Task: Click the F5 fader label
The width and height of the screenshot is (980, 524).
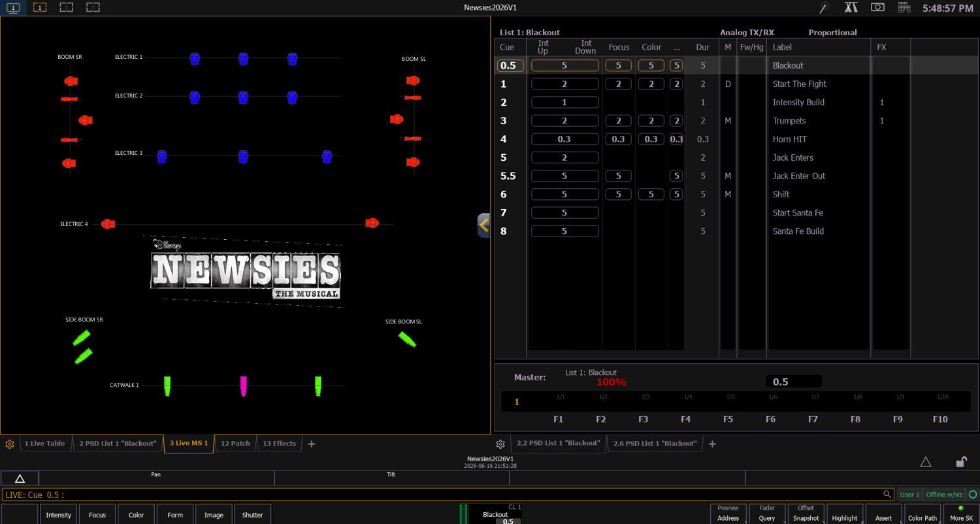Action: (728, 419)
